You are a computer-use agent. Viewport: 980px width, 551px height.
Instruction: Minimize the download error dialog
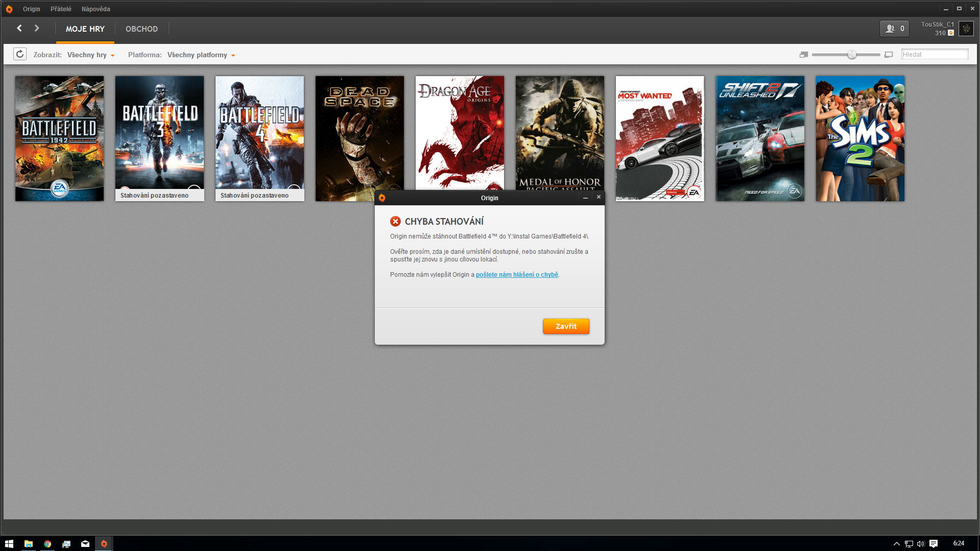tap(585, 198)
